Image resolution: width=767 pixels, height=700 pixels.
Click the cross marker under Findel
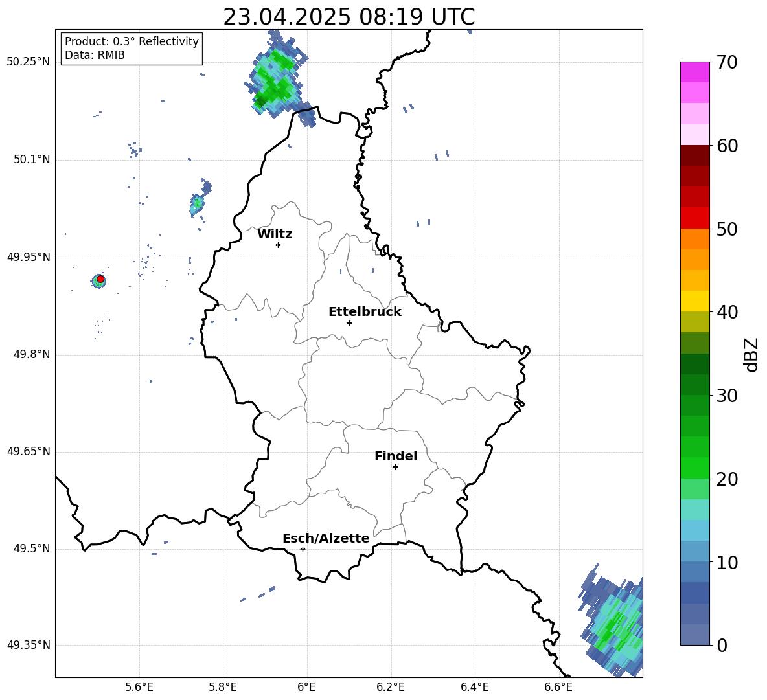(395, 468)
